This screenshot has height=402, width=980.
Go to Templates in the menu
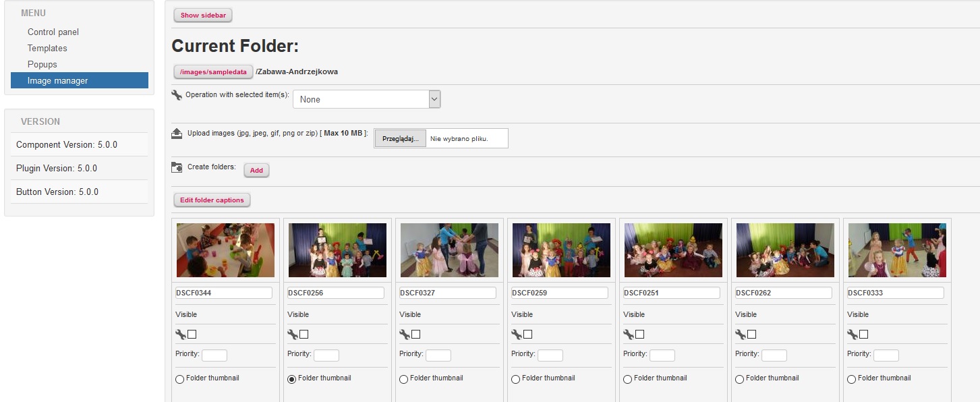(x=47, y=48)
